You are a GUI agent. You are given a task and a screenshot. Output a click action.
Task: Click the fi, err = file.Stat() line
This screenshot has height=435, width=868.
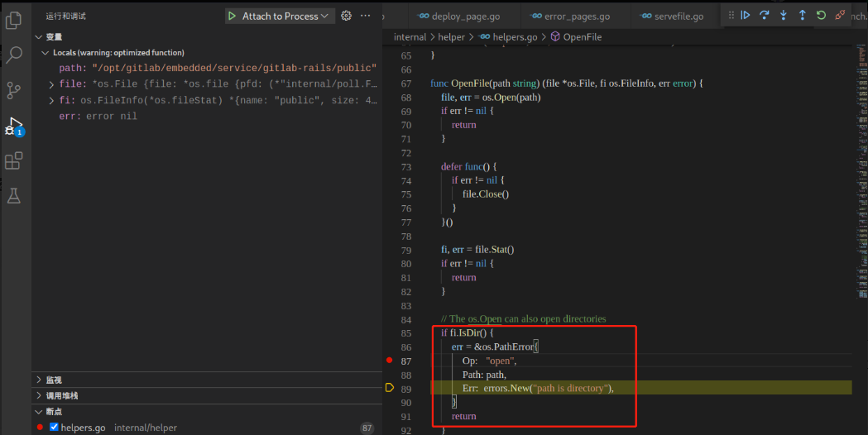click(x=477, y=250)
